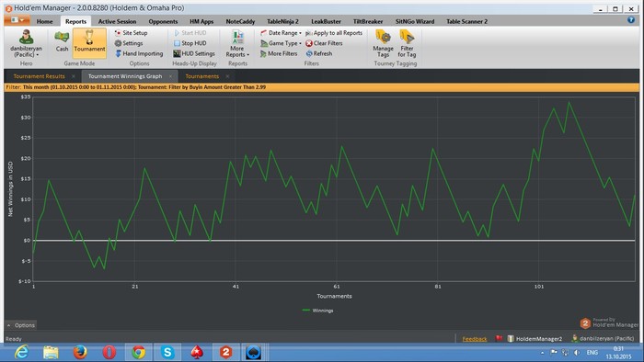This screenshot has height=362, width=644.
Task: Click the Refresh filters icon
Action: 309,53
